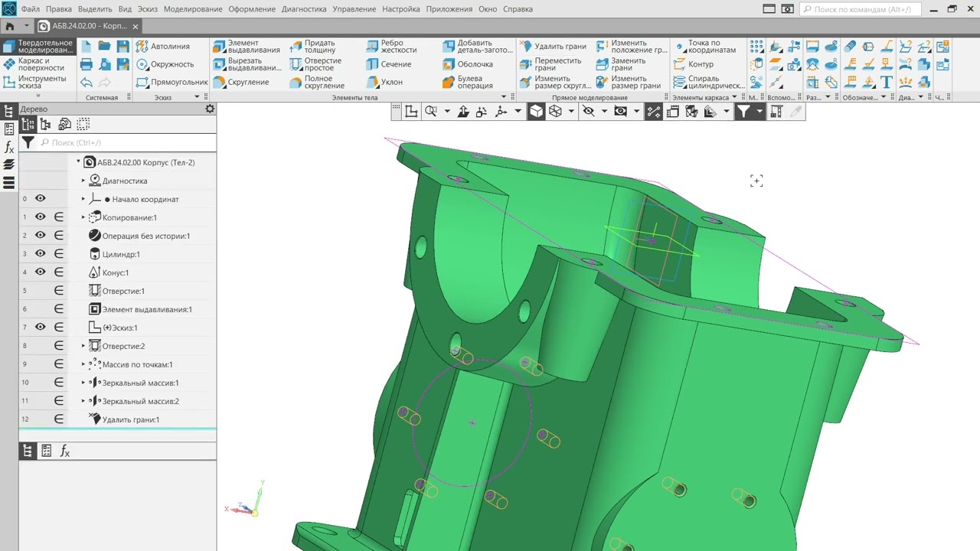Choose Контур tool
Image resolution: width=980 pixels, height=551 pixels.
(693, 64)
